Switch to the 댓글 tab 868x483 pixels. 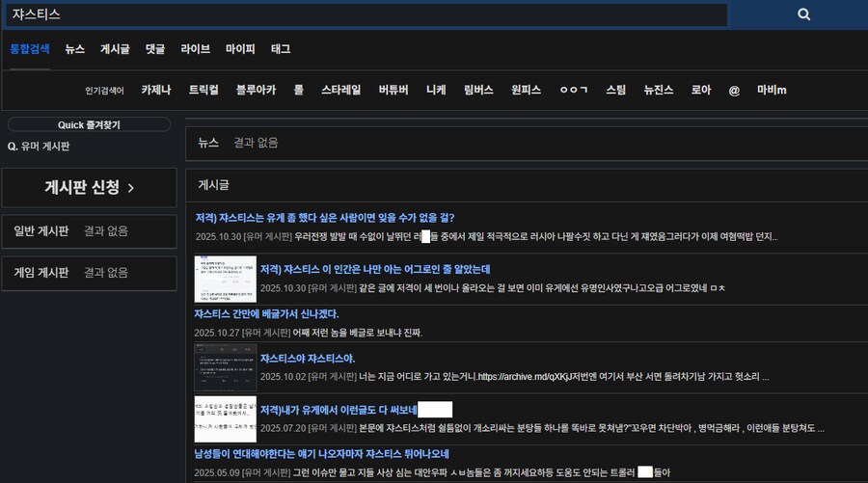pyautogui.click(x=155, y=49)
